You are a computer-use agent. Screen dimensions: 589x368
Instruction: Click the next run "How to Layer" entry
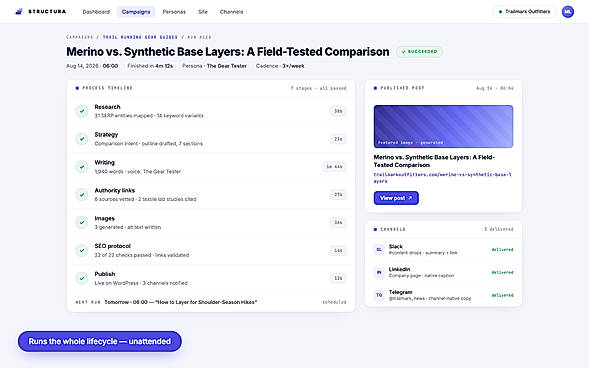pyautogui.click(x=181, y=302)
